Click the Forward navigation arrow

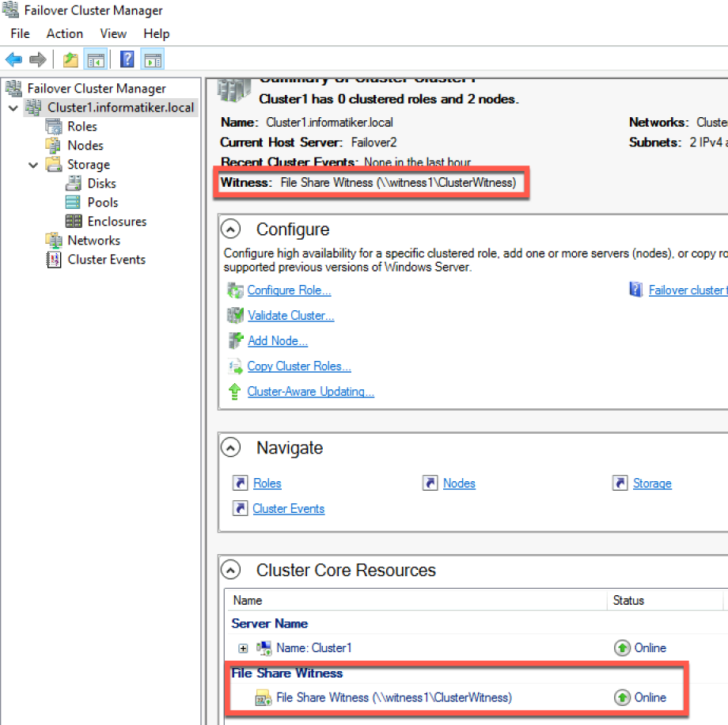pyautogui.click(x=37, y=59)
